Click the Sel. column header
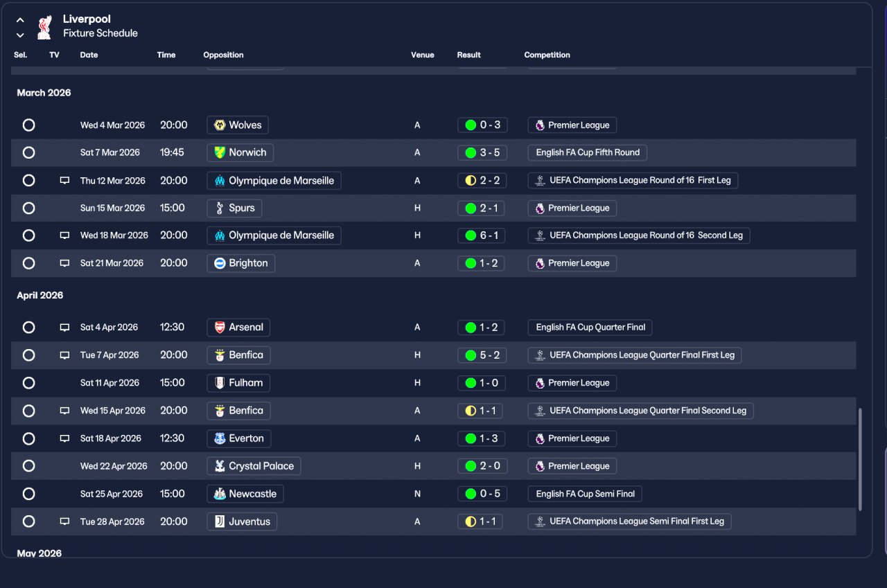The height and width of the screenshot is (588, 887). point(20,55)
